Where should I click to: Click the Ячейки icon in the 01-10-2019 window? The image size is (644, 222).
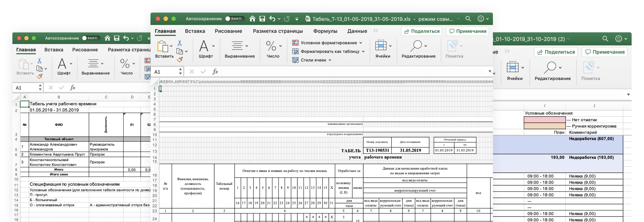click(x=512, y=67)
